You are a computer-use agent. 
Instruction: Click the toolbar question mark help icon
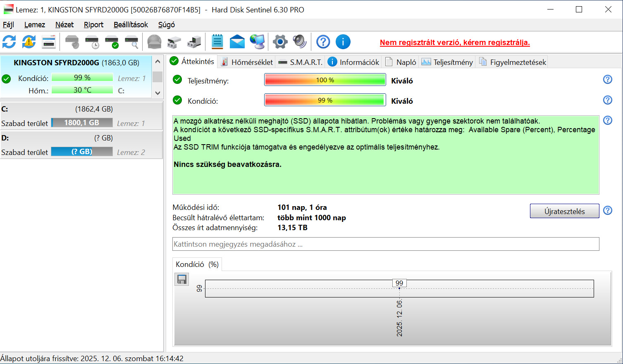point(323,42)
